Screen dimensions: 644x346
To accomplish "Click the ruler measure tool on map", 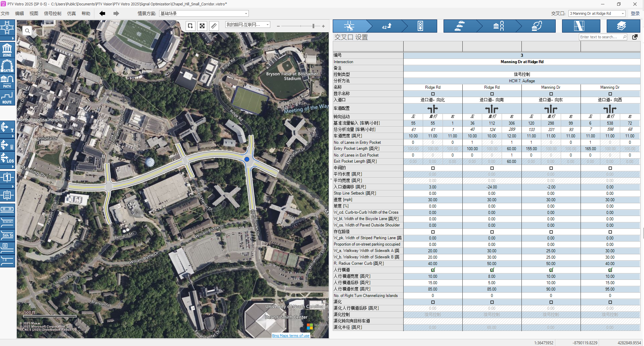I will (x=214, y=26).
